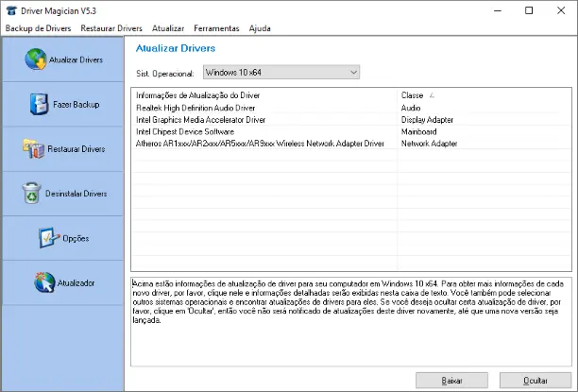Viewport: 578px width, 392px height.
Task: Select the Desinstalar Drivers sidebar label
Action: click(x=76, y=194)
